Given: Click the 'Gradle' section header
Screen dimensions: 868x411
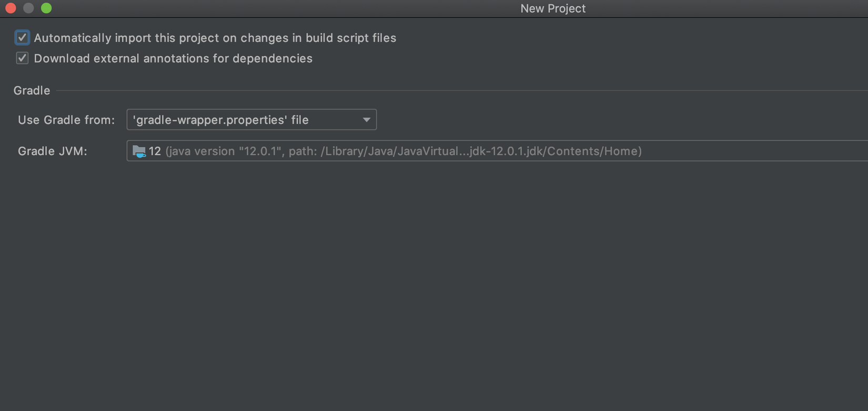Looking at the screenshot, I should tap(32, 91).
